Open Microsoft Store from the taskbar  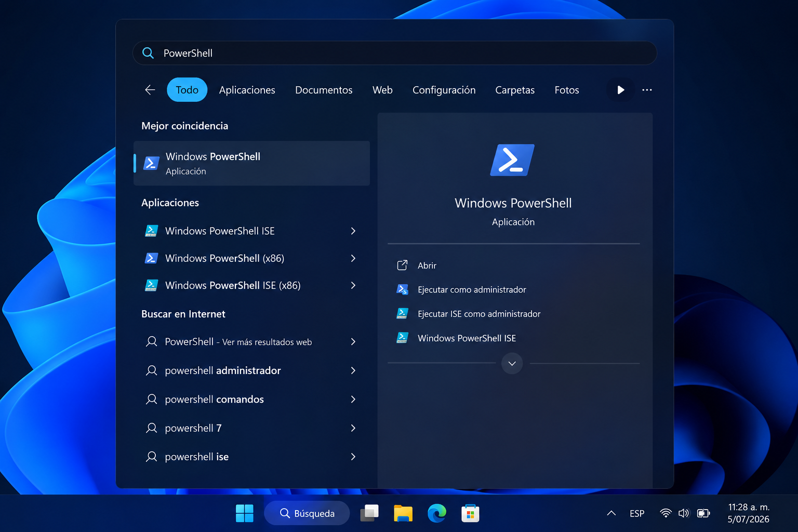(470, 513)
